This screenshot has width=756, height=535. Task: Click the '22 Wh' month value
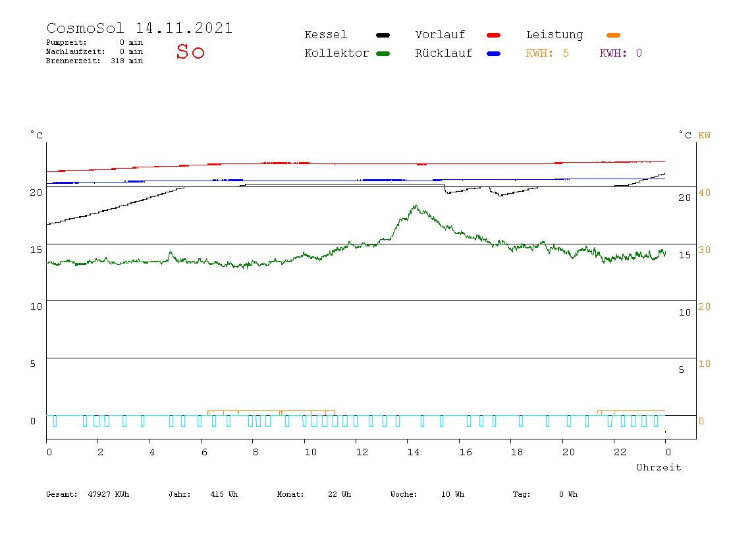(x=339, y=494)
